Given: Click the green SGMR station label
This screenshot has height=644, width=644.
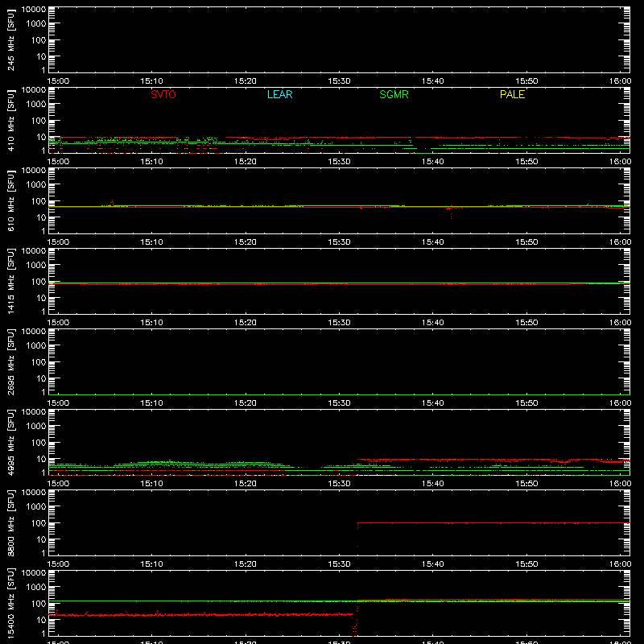Looking at the screenshot, I should click(394, 94).
